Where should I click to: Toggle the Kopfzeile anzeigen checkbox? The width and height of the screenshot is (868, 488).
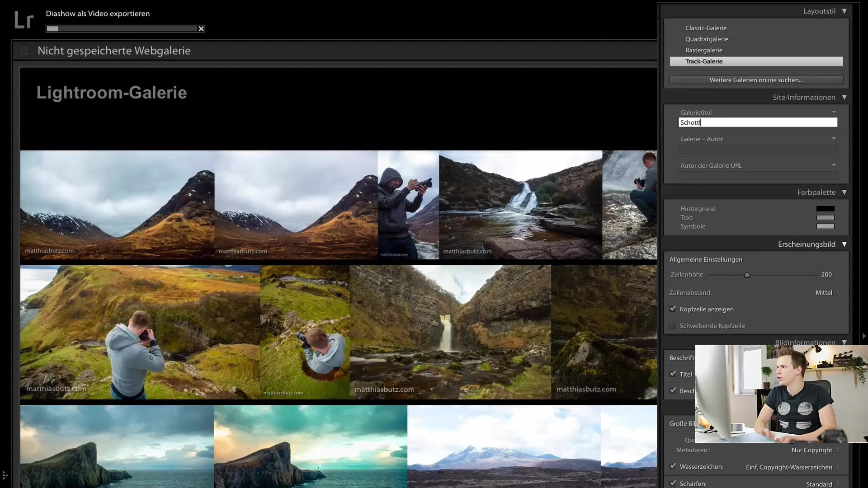coord(672,309)
